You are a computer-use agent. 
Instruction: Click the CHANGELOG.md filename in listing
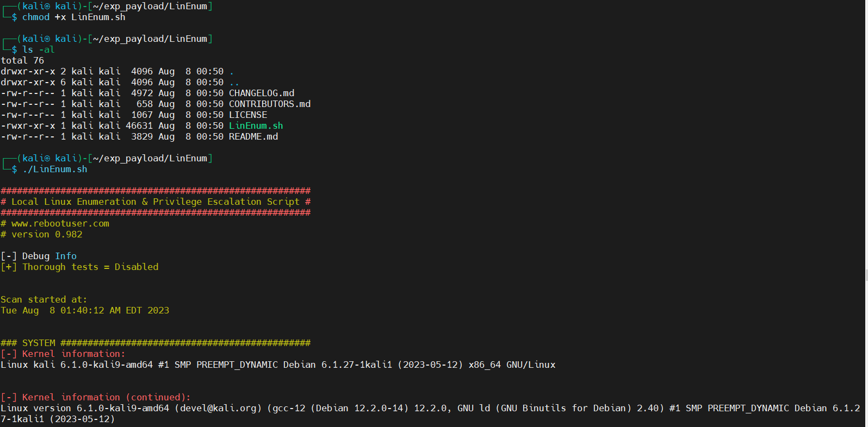(x=261, y=93)
